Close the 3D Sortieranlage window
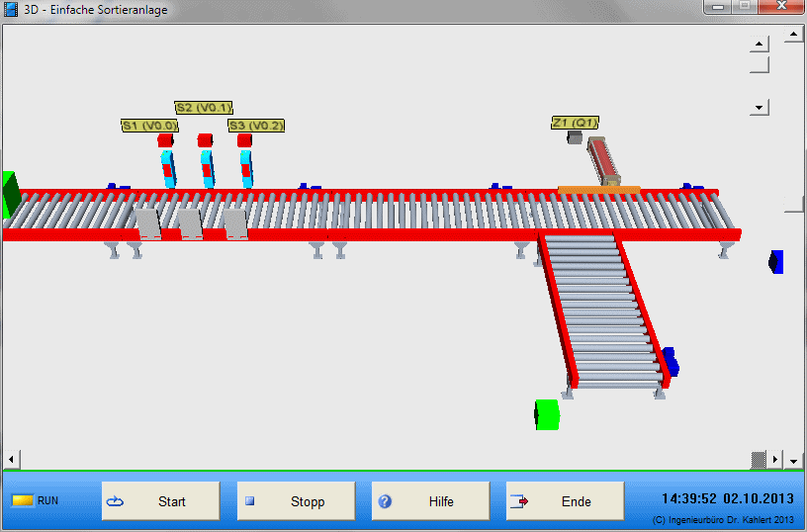Image resolution: width=807 pixels, height=532 pixels. click(781, 6)
